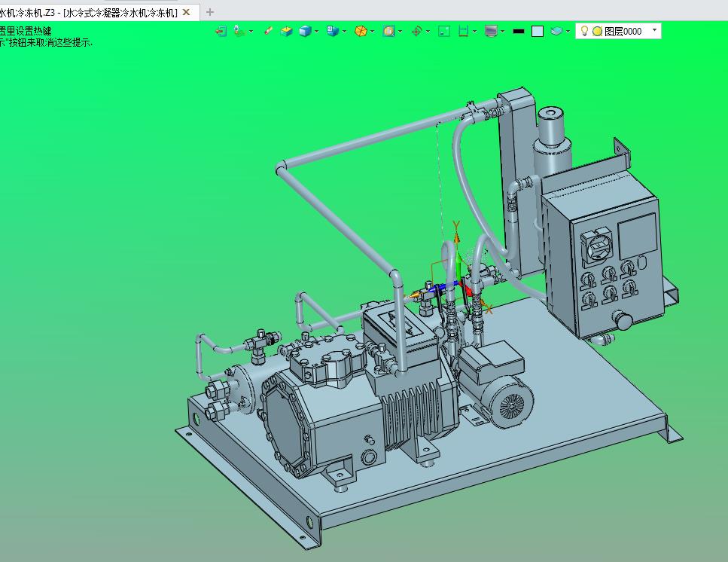728x562 pixels.
Task: Click the light blue face color swatch
Action: pyautogui.click(x=538, y=31)
